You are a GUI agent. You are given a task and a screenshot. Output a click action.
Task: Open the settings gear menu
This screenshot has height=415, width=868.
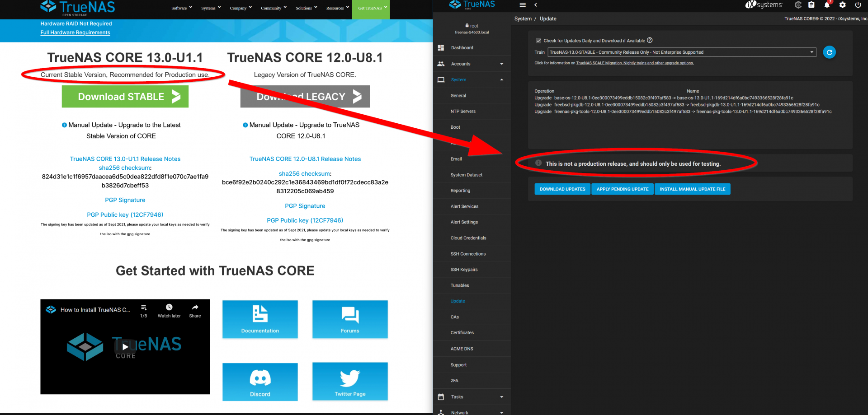point(843,5)
